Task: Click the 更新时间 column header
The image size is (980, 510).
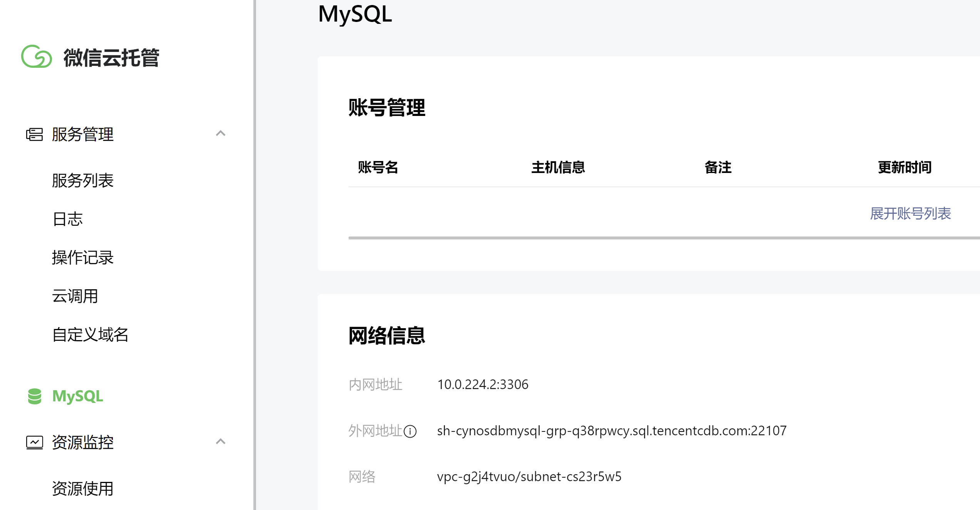Action: point(905,168)
